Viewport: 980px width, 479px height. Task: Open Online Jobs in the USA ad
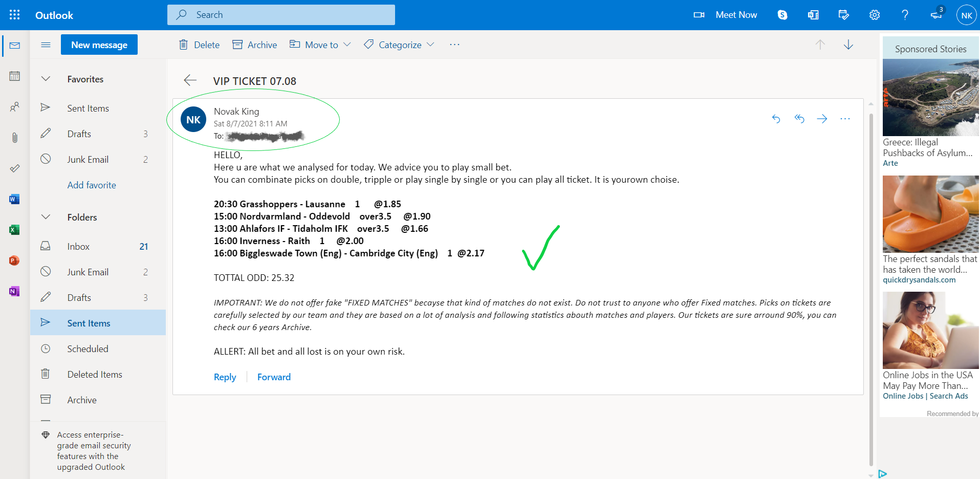pyautogui.click(x=931, y=346)
